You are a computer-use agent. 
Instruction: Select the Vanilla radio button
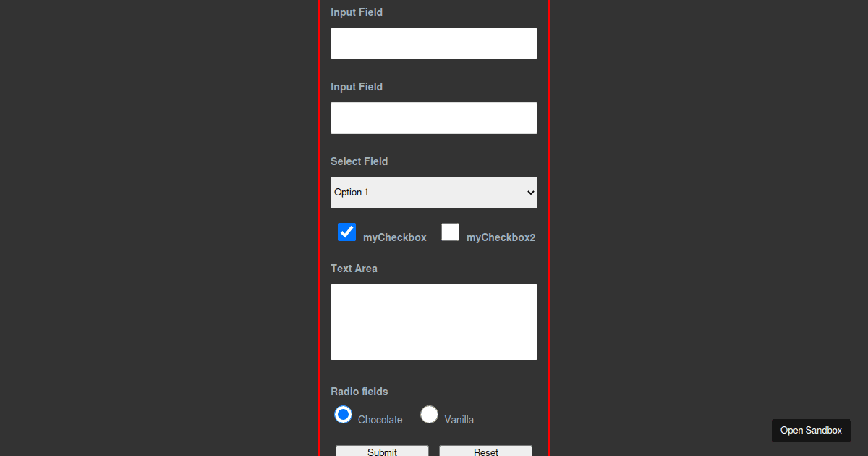pos(429,414)
